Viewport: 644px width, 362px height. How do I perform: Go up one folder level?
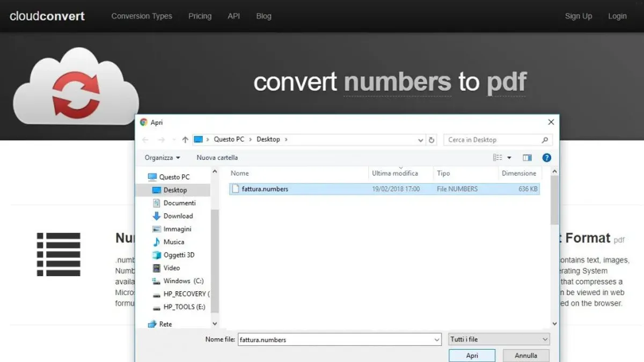pyautogui.click(x=185, y=139)
